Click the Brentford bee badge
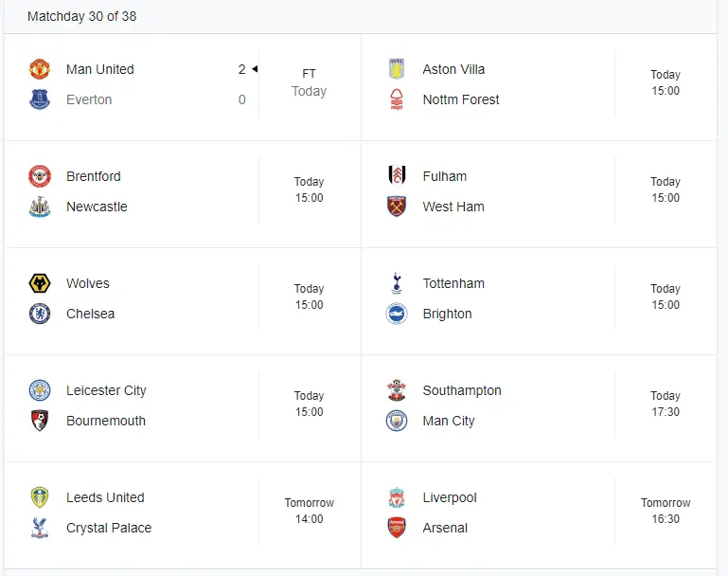 click(40, 176)
